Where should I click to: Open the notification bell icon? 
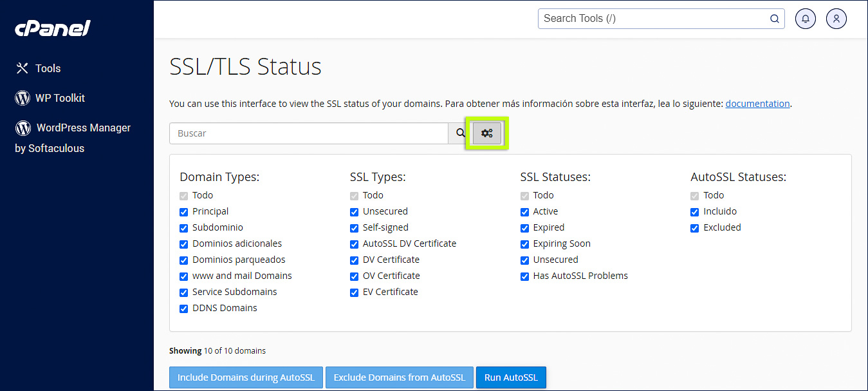click(805, 19)
